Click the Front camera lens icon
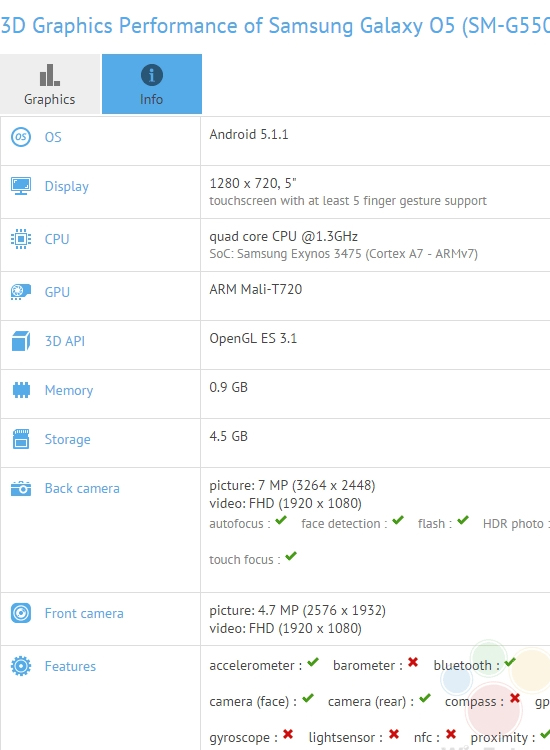 (21, 613)
